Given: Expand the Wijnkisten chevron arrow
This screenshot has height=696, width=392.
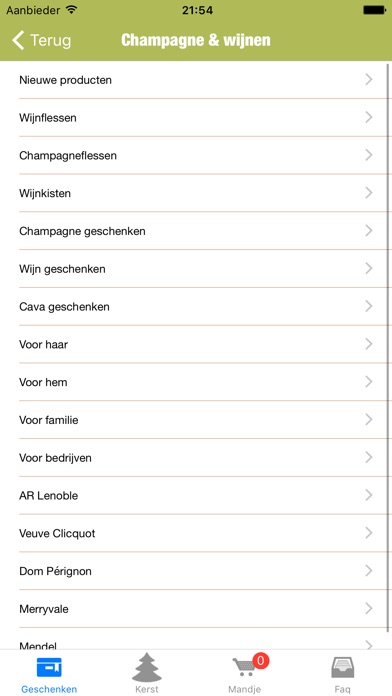Looking at the screenshot, I should [368, 193].
